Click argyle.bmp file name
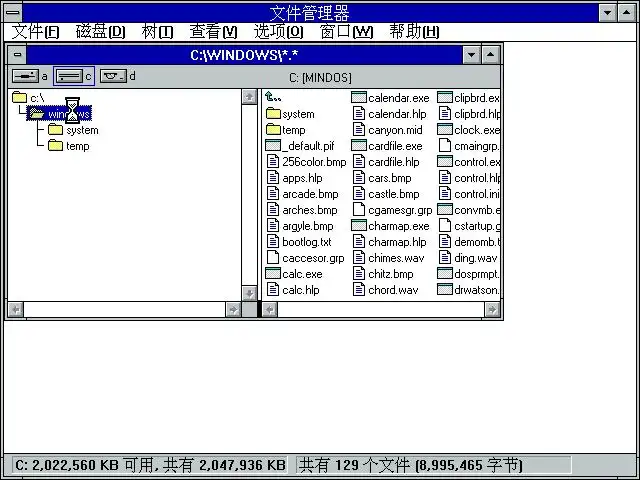Image resolution: width=640 pixels, height=480 pixels. [x=308, y=226]
